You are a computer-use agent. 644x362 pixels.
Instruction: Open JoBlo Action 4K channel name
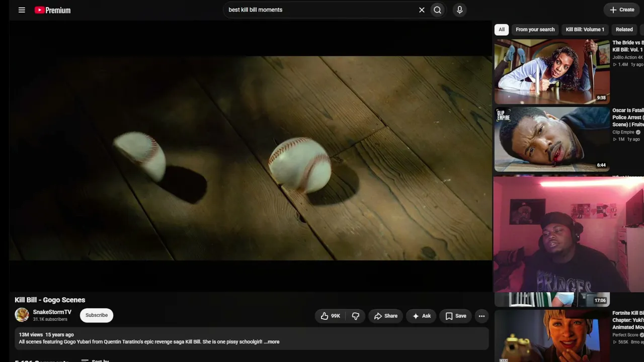pos(627,57)
